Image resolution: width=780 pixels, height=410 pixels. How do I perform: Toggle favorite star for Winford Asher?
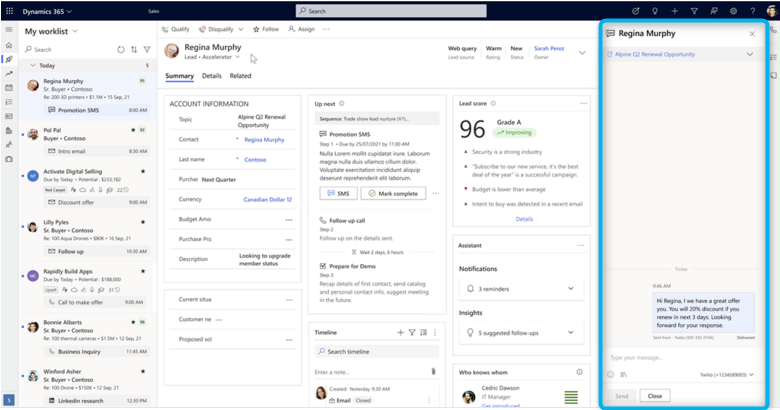pyautogui.click(x=143, y=371)
